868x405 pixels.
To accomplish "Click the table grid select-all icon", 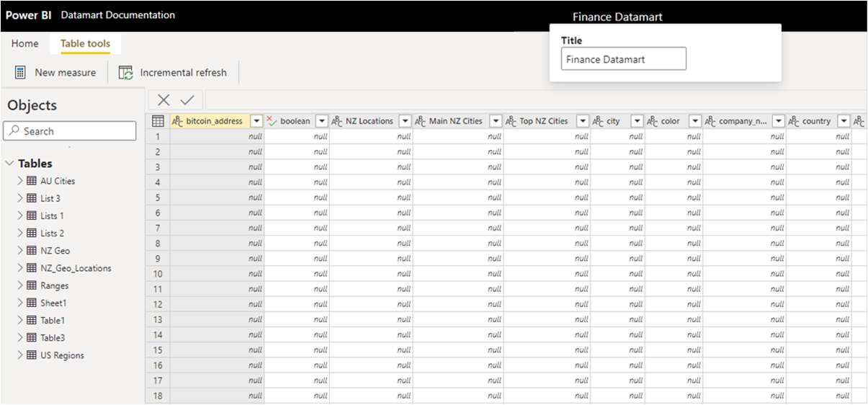I will (x=158, y=121).
